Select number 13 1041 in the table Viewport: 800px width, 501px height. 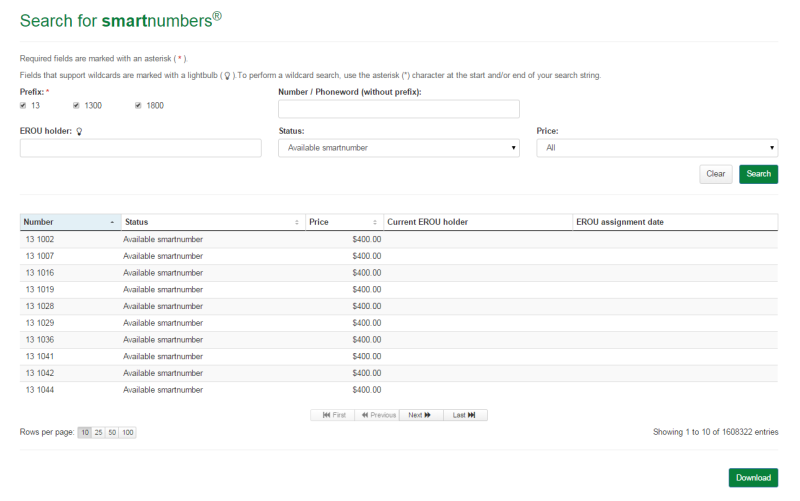coord(40,357)
